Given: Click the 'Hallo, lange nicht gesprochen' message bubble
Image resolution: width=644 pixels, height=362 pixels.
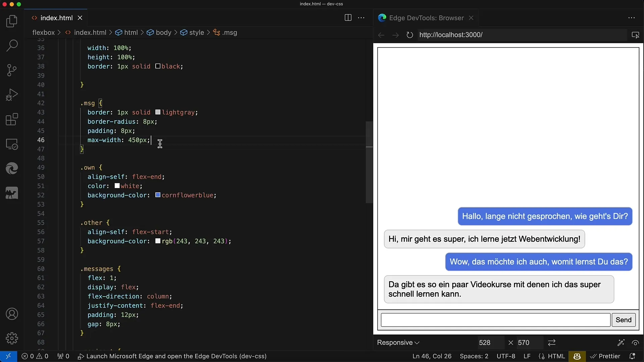Looking at the screenshot, I should click(x=545, y=216).
